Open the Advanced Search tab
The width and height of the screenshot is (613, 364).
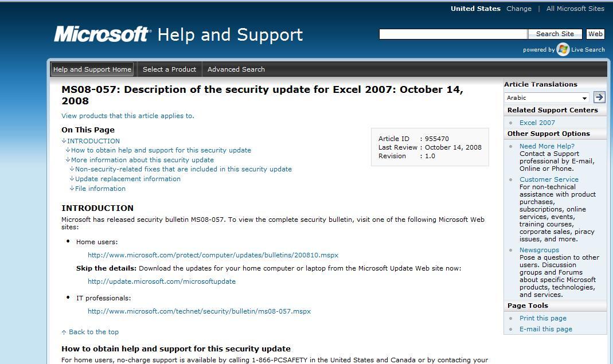[x=236, y=69]
